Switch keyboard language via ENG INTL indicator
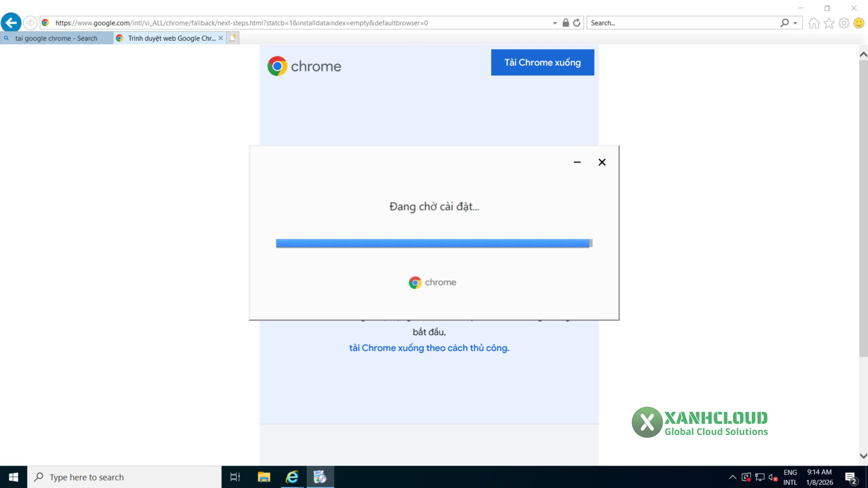Screen dimensions: 868x488 tap(790, 477)
